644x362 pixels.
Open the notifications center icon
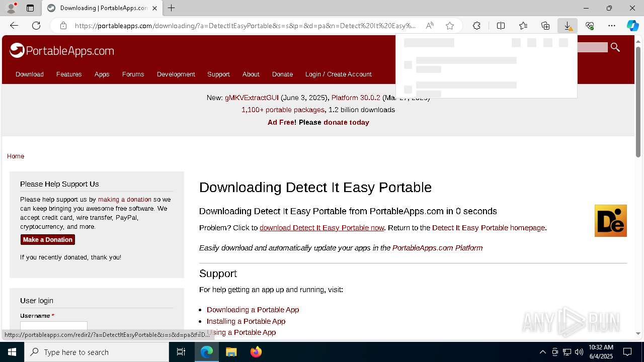coord(627,352)
